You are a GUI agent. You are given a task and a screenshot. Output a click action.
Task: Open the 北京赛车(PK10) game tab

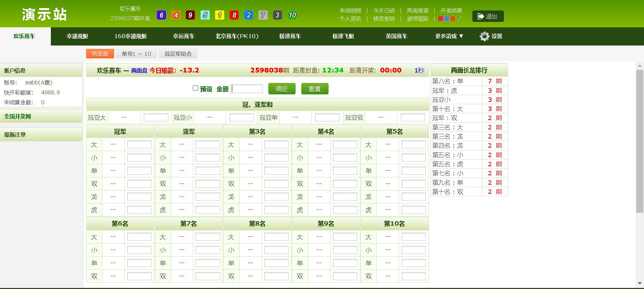pos(237,36)
